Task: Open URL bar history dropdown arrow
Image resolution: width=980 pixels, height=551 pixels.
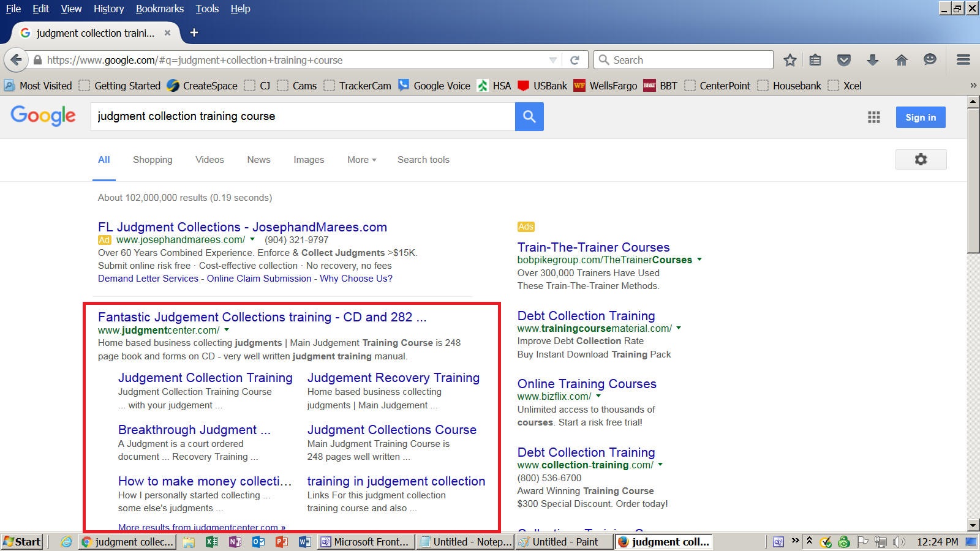Action: click(x=552, y=60)
